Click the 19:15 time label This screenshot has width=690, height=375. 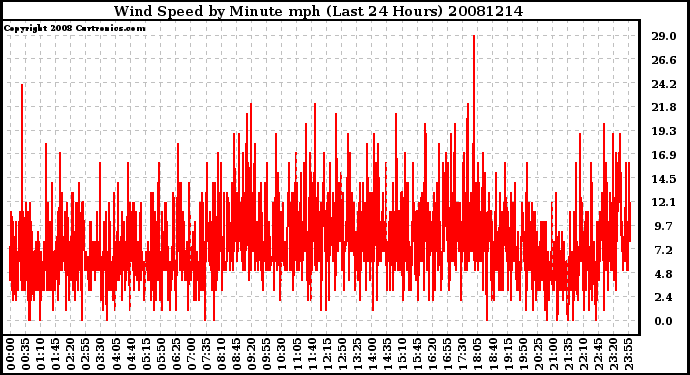tap(508, 354)
